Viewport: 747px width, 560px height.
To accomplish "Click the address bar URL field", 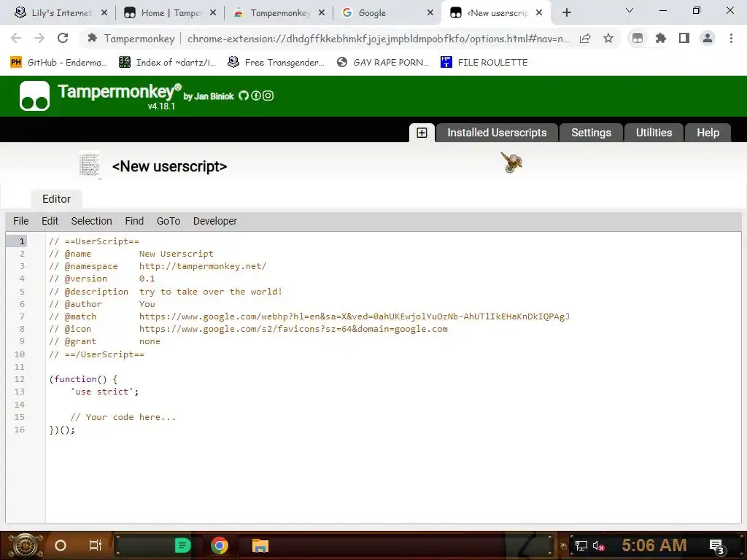I will pyautogui.click(x=379, y=39).
